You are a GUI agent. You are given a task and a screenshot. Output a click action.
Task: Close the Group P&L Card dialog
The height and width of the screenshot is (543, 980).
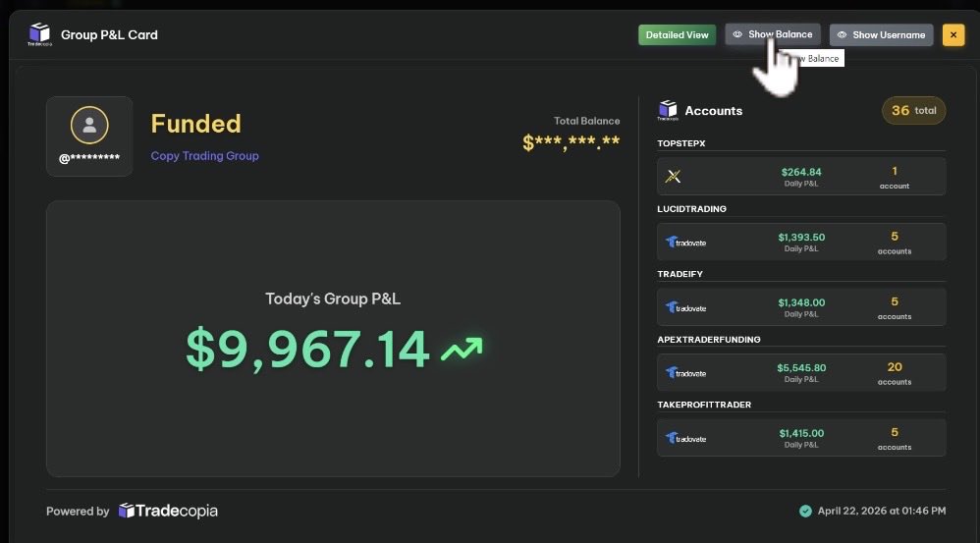click(953, 35)
